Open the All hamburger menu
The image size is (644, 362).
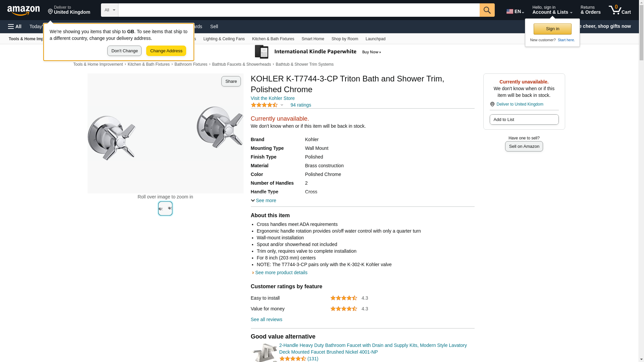(15, 26)
